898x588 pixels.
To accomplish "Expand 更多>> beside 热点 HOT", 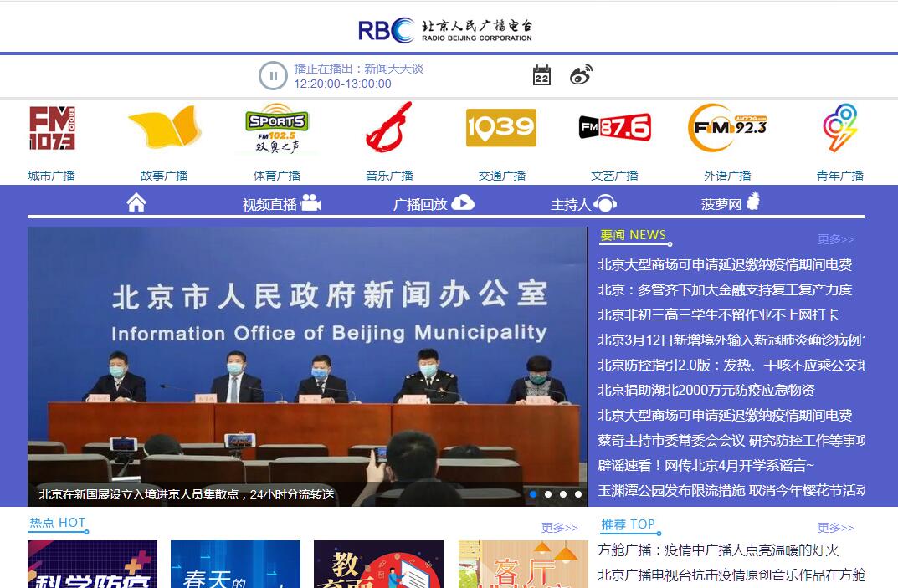I will coord(559,528).
